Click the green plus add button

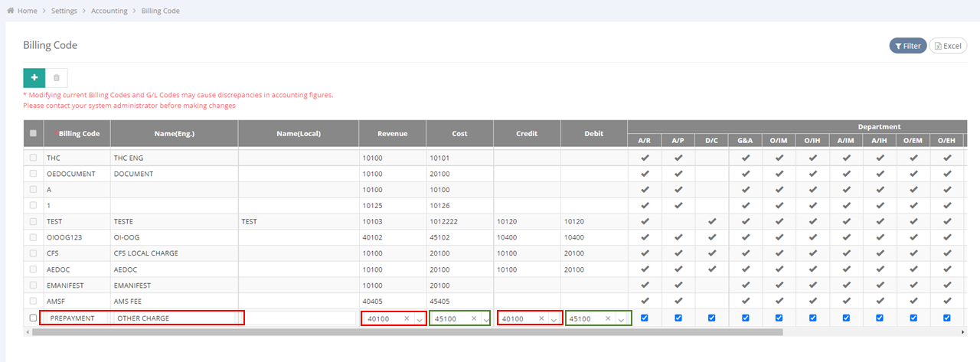pos(34,77)
